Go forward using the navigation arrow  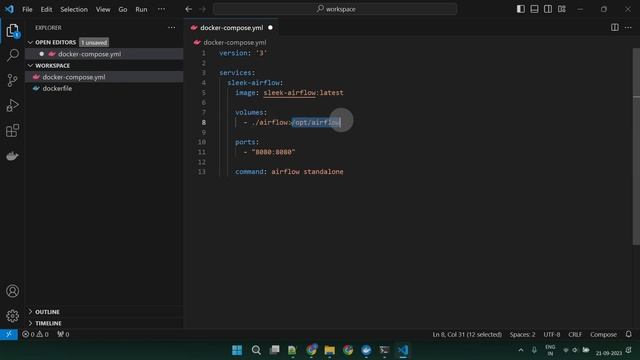pyautogui.click(x=203, y=9)
